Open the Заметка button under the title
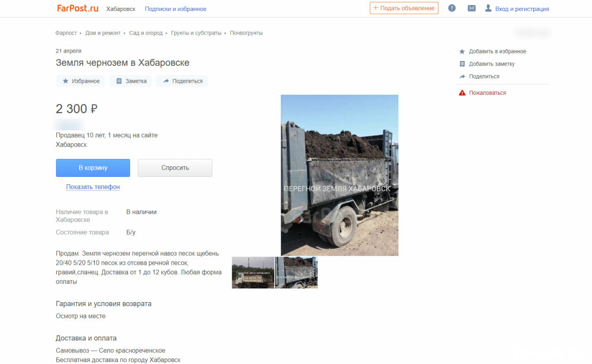The height and width of the screenshot is (364, 592). (131, 81)
